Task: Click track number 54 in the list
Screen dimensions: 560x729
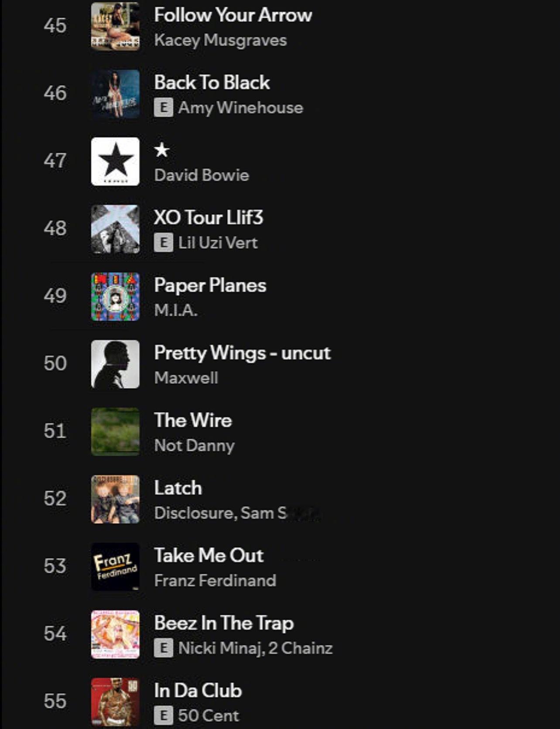Action: tap(55, 634)
